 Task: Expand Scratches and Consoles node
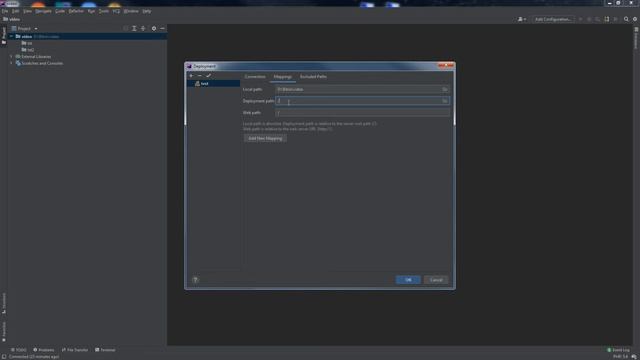[11, 63]
